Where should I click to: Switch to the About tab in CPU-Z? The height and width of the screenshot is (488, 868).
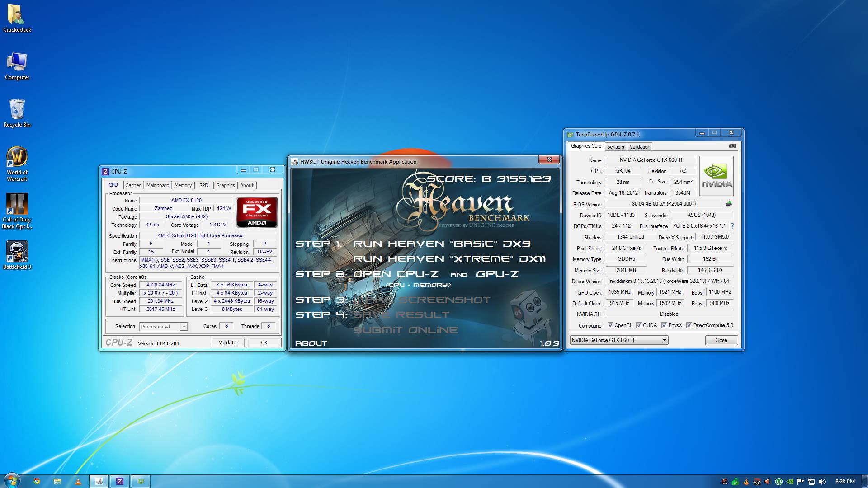tap(247, 185)
